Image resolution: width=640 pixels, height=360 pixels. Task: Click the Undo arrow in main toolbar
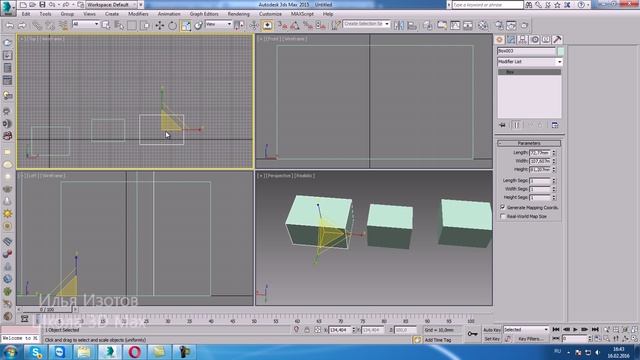click(x=9, y=25)
